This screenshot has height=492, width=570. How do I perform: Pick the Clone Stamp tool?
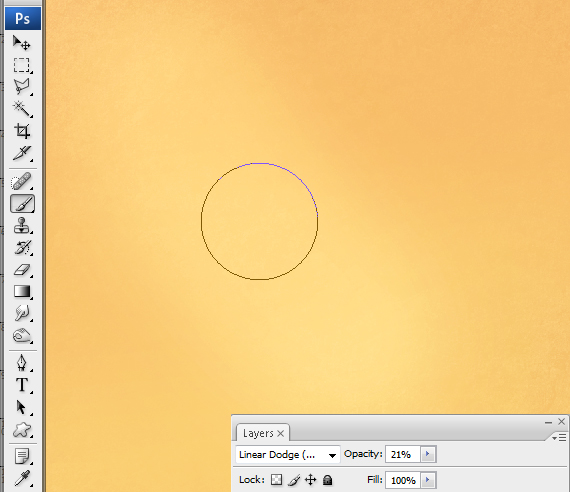pos(22,226)
